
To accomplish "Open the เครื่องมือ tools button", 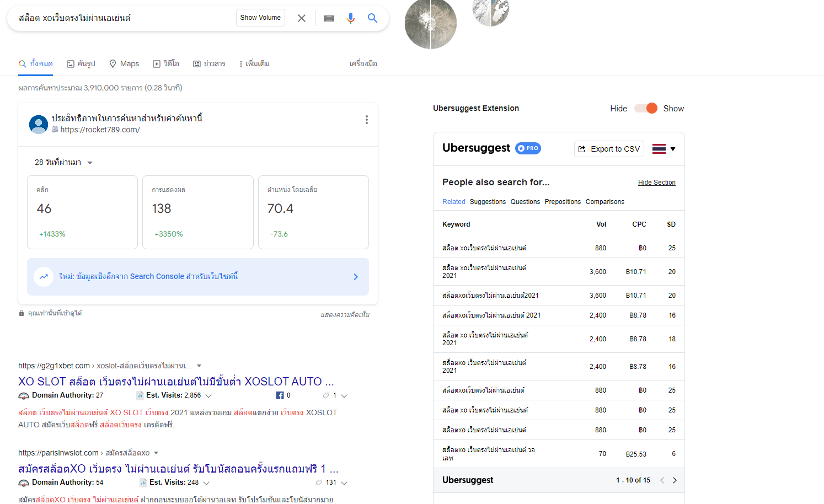I will (x=363, y=64).
